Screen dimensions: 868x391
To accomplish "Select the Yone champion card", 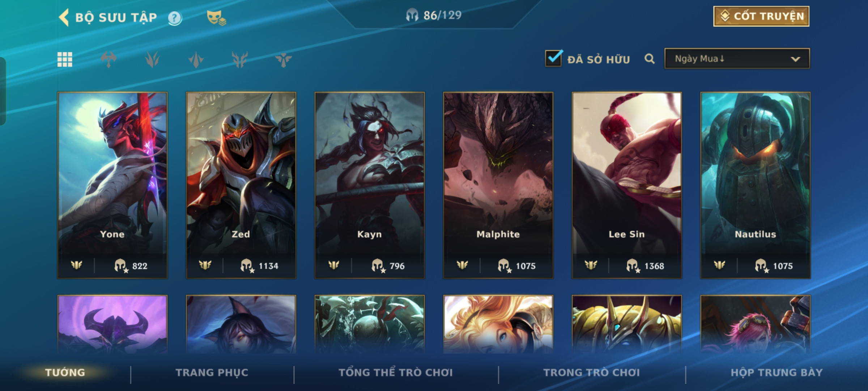I will click(112, 185).
